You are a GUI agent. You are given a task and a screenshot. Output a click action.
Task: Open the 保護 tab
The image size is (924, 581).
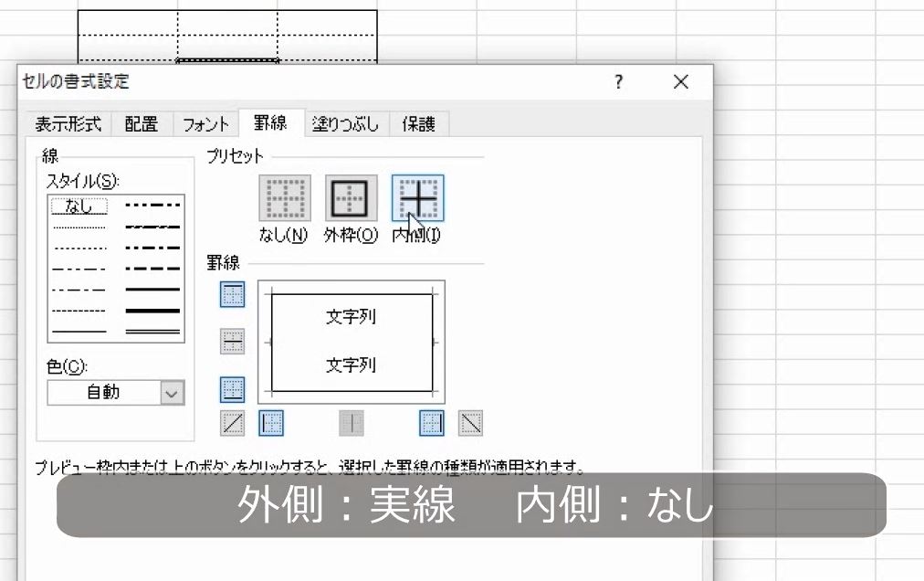point(419,123)
